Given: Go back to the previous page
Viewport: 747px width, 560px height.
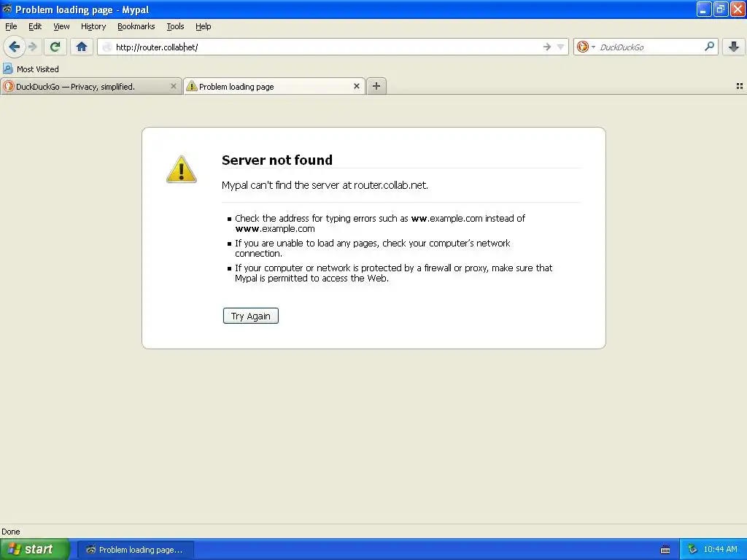Looking at the screenshot, I should point(15,47).
